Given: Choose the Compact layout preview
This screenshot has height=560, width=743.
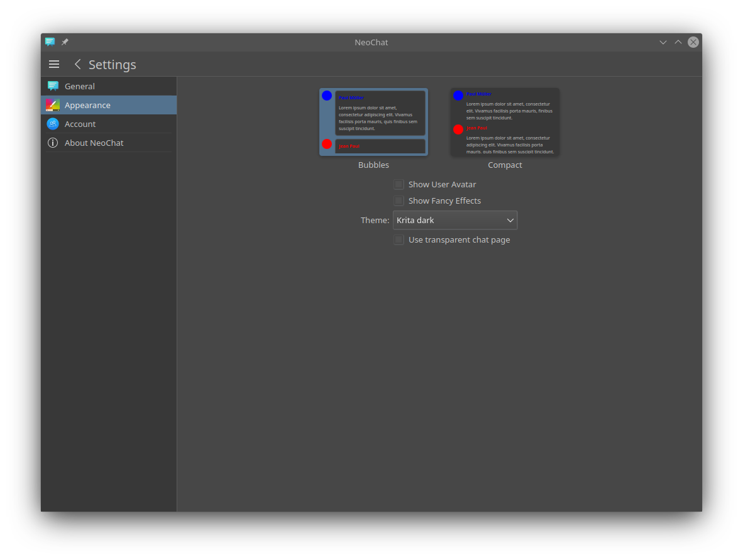Looking at the screenshot, I should point(505,121).
